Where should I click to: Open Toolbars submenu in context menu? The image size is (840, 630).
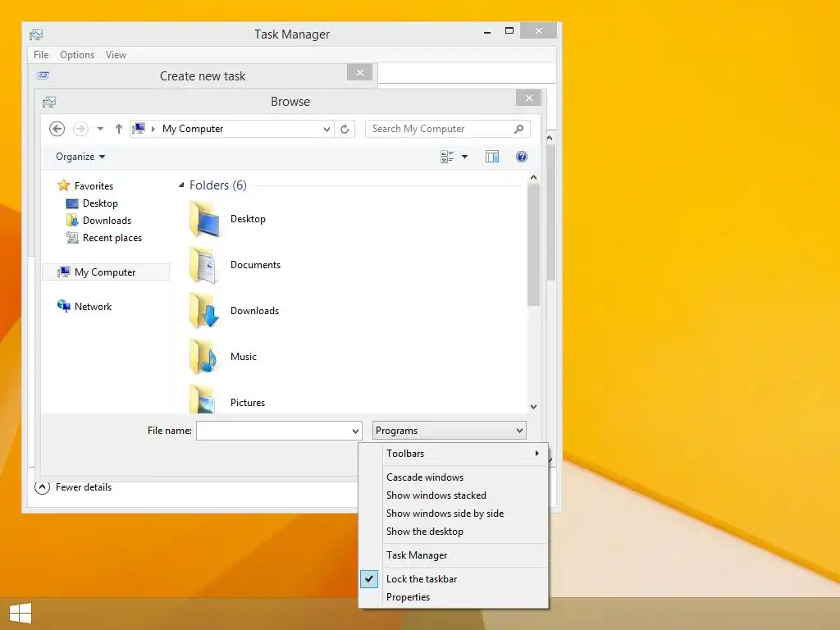click(454, 453)
